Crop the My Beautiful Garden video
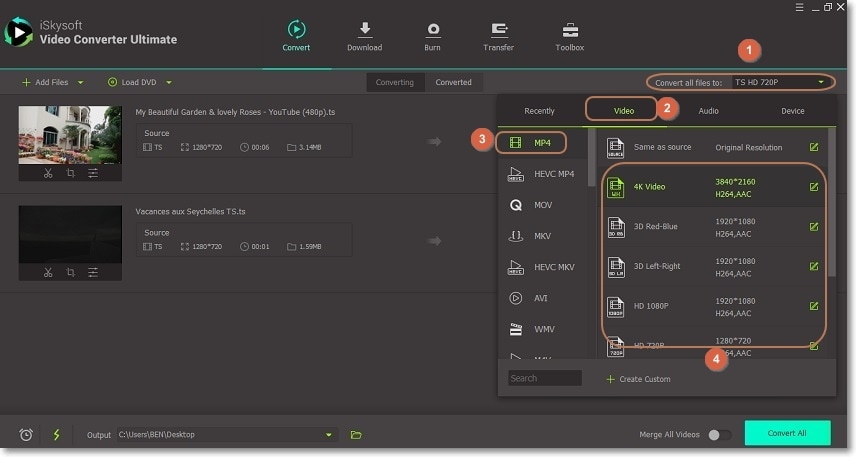856x457 pixels. pos(70,173)
